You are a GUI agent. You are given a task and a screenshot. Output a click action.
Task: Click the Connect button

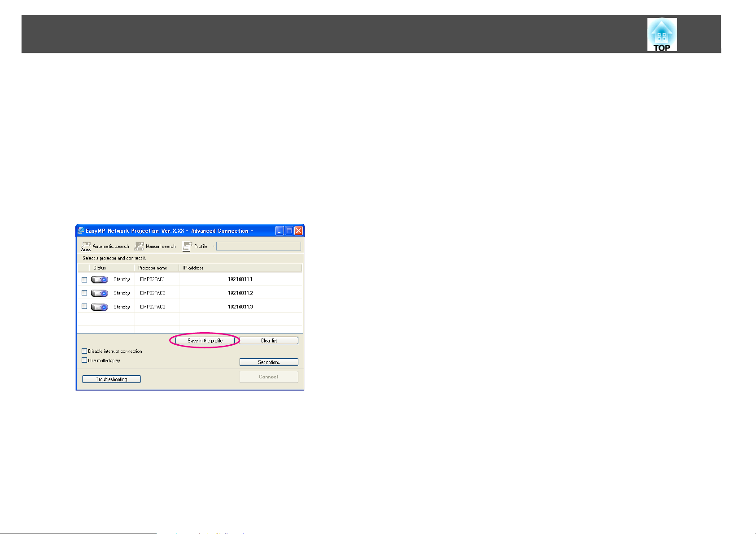coord(269,377)
